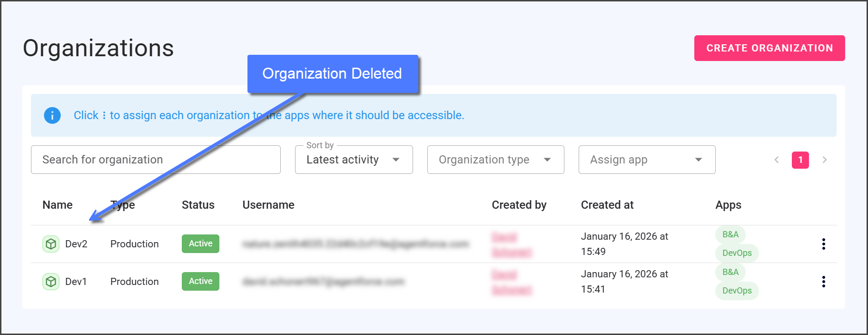
Task: Select page 1 in pagination
Action: (800, 160)
